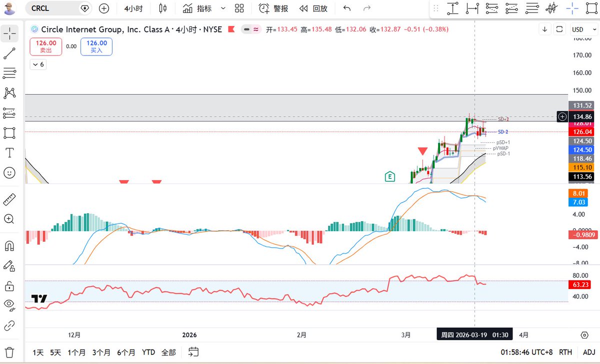Click the 126.00 买入 buy button

96,46
